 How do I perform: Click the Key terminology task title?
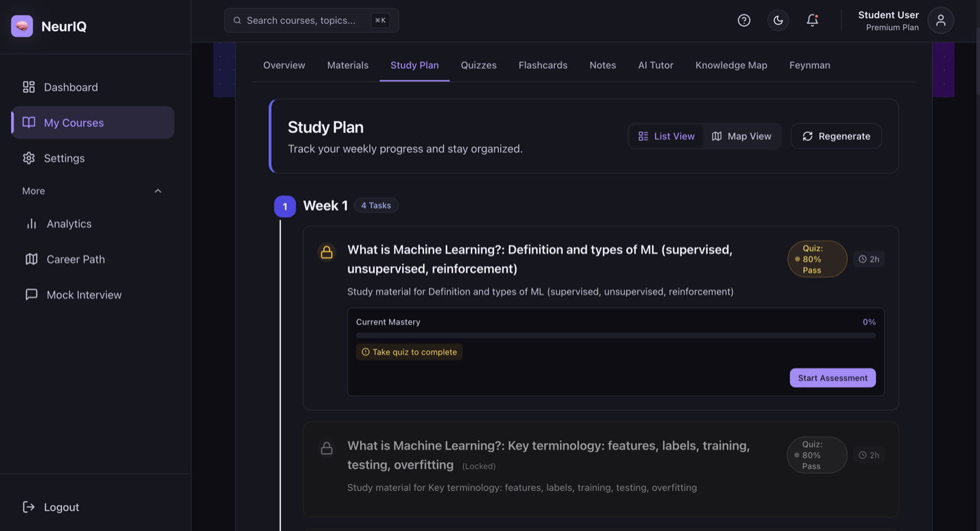pyautogui.click(x=549, y=455)
